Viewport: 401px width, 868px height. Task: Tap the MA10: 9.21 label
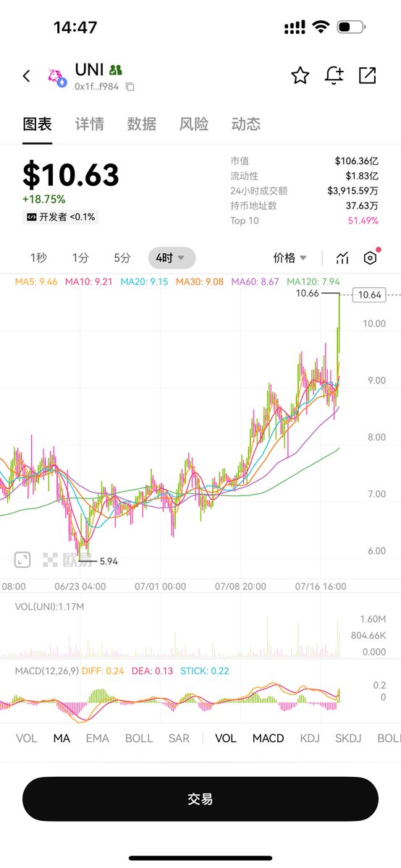(x=89, y=281)
